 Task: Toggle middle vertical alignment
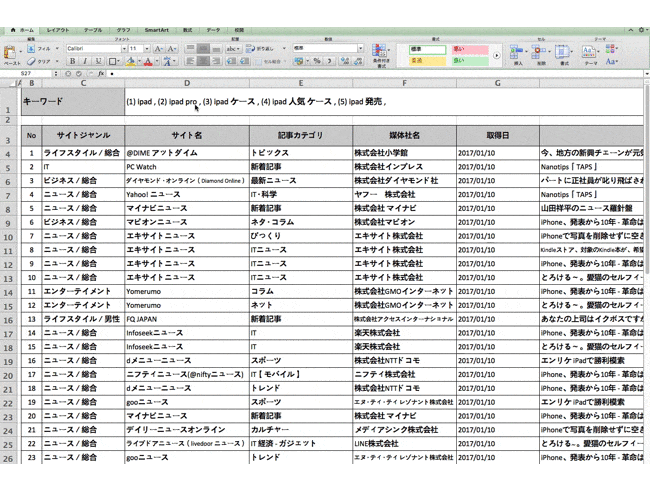pyautogui.click(x=203, y=49)
